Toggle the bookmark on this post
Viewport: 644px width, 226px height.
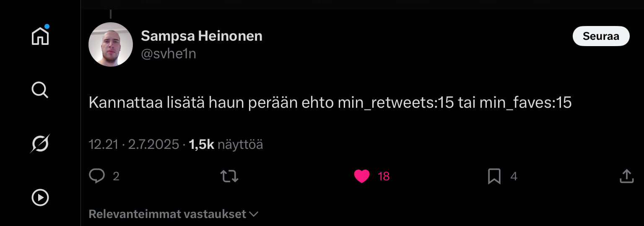(494, 177)
